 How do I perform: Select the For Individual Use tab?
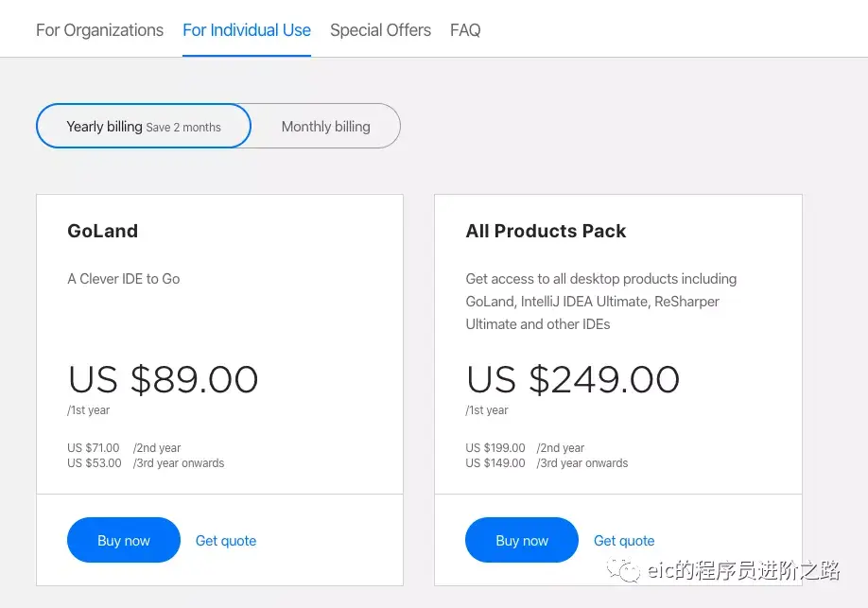(x=247, y=30)
